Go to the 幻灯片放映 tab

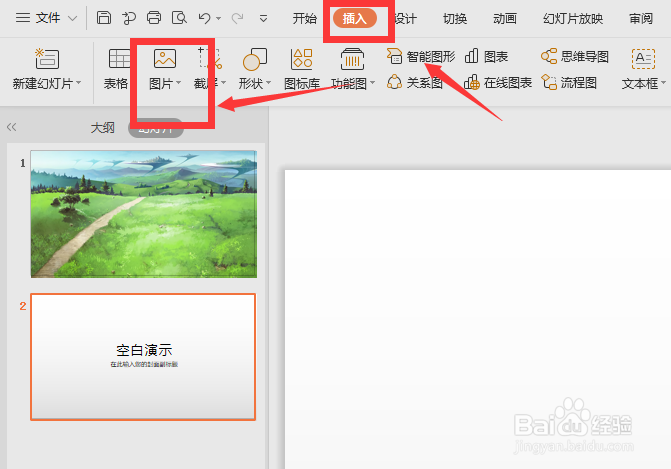[x=573, y=18]
